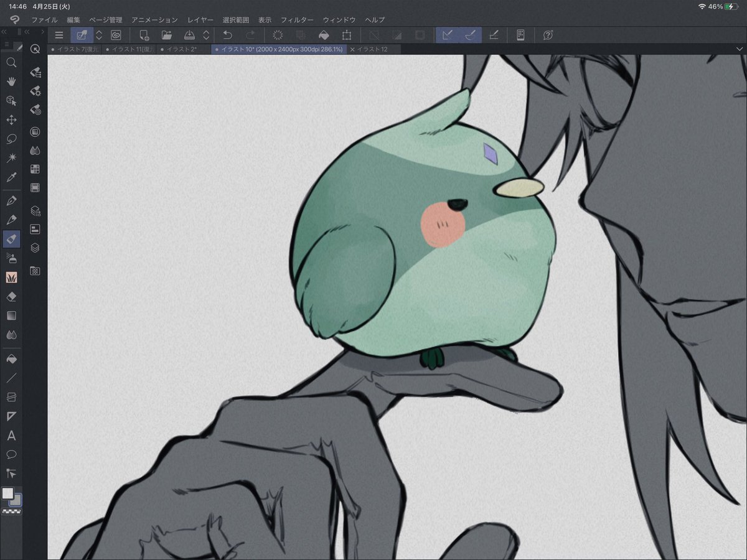Toggle Snap to Grid
This screenshot has width=747, height=560.
[x=494, y=35]
